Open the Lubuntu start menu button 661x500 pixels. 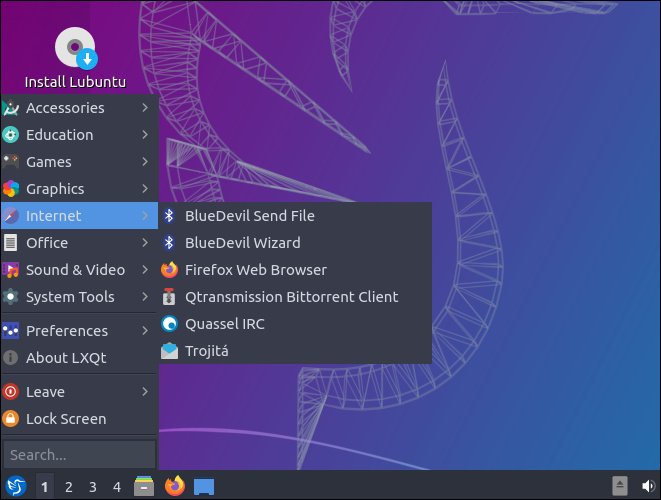pyautogui.click(x=16, y=487)
